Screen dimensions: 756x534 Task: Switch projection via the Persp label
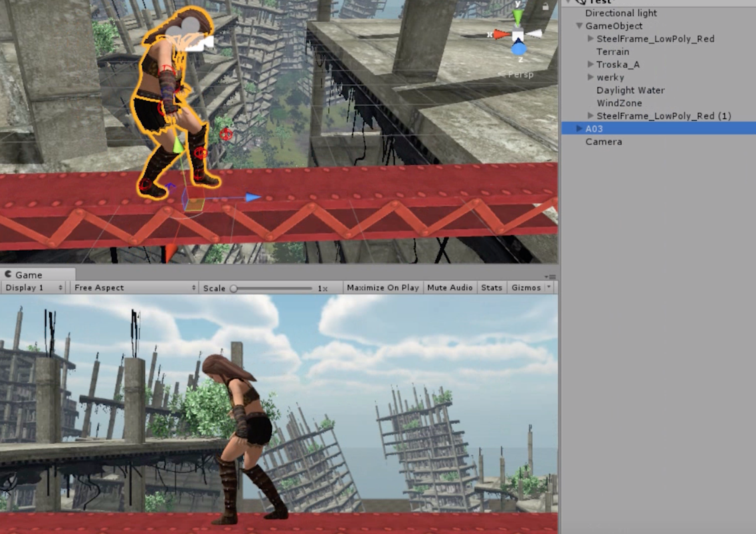521,74
